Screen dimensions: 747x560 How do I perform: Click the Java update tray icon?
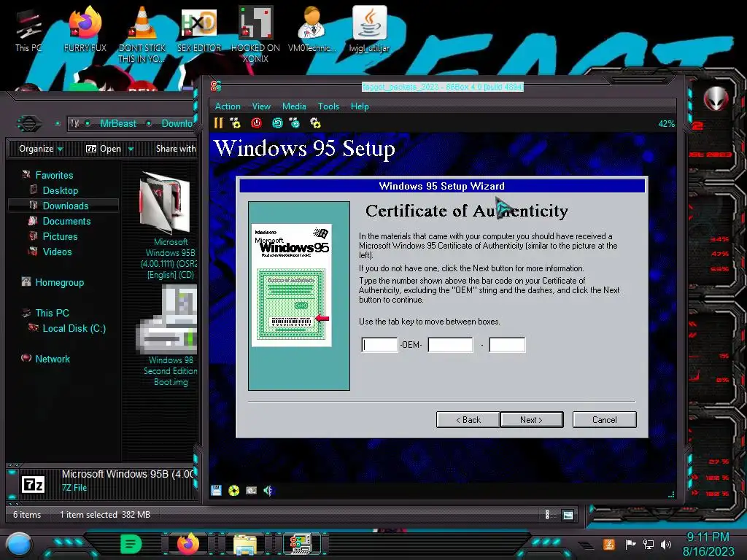[609, 544]
